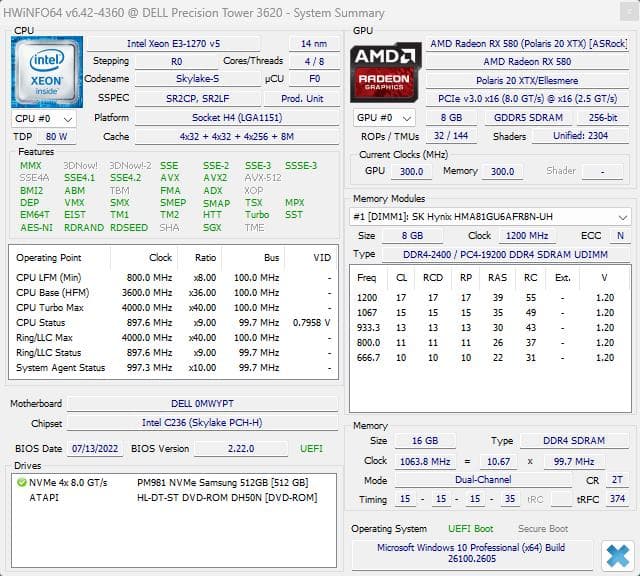Expand the memory module DIMM1 dropdown

click(x=490, y=217)
